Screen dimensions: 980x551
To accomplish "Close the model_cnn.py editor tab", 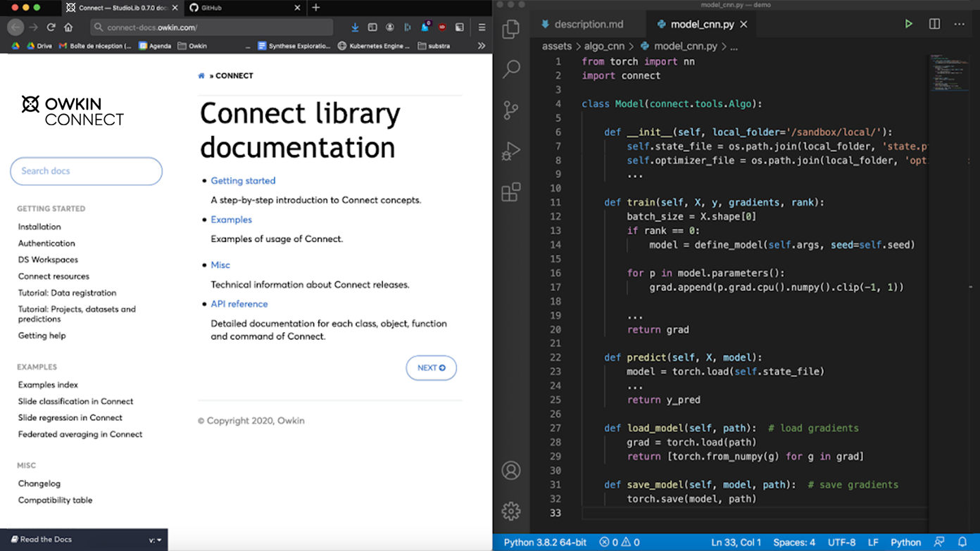I will (x=744, y=24).
